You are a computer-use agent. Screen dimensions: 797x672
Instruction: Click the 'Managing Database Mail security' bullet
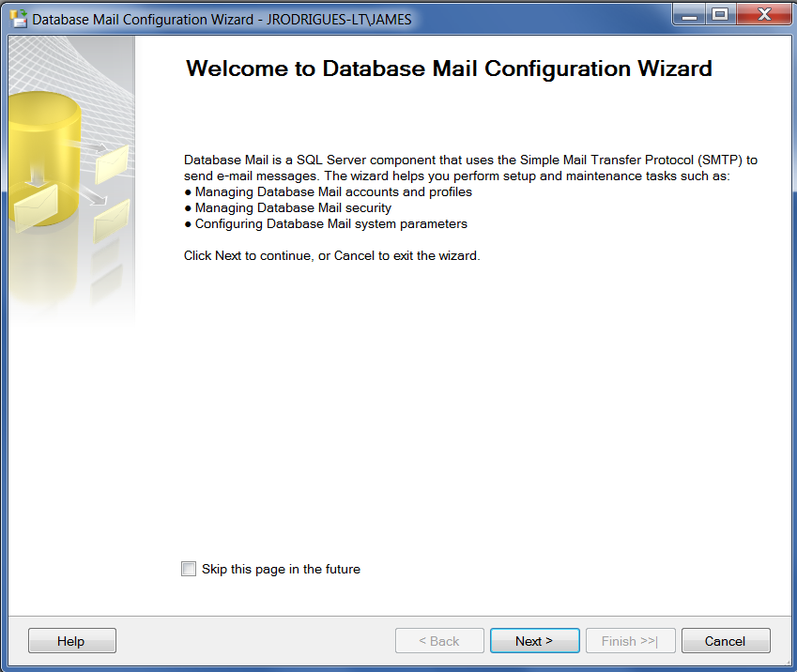tap(293, 207)
